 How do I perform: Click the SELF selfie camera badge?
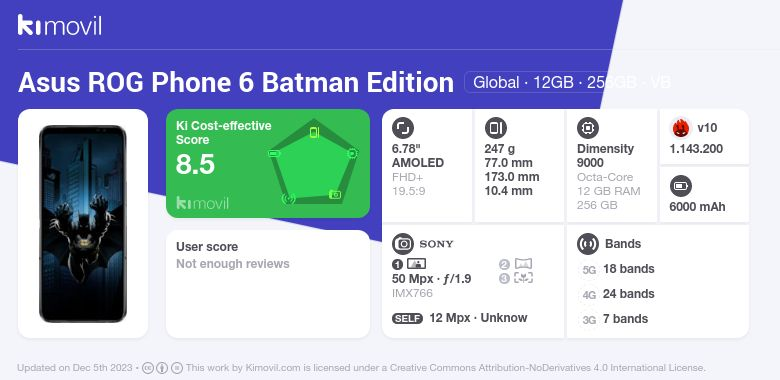point(407,318)
